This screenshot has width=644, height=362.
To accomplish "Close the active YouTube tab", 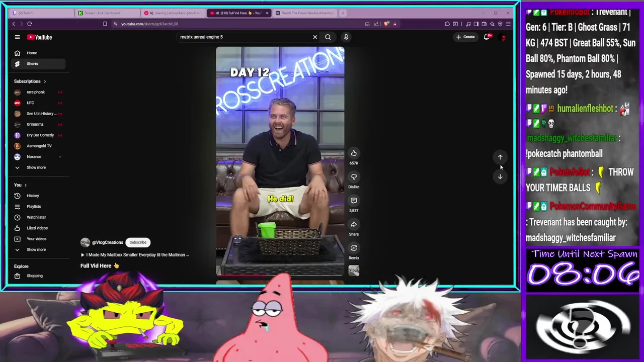I will pos(267,13).
